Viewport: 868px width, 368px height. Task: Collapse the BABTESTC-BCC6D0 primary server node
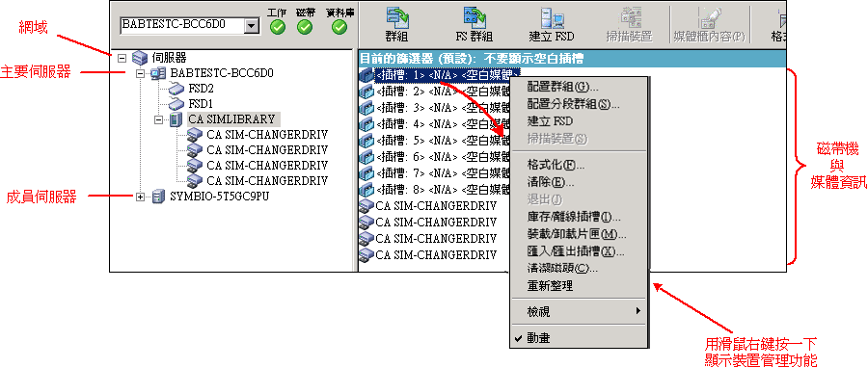click(x=140, y=73)
